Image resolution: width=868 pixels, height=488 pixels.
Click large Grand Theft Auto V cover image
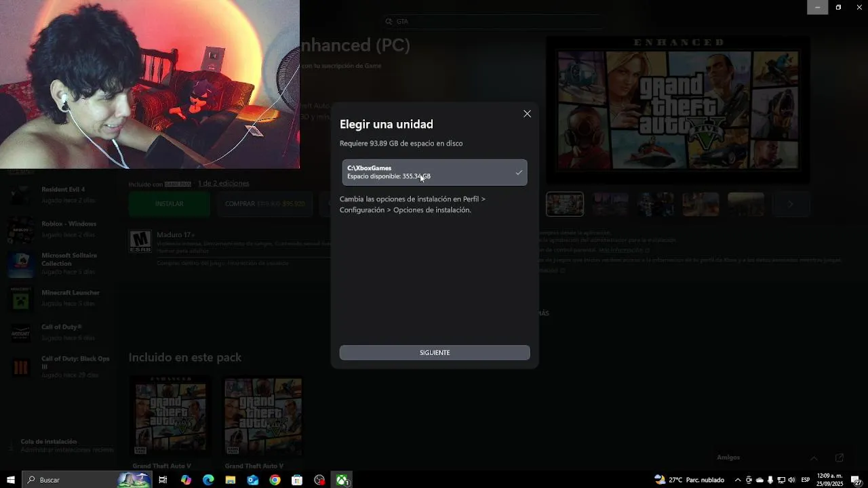tap(677, 110)
